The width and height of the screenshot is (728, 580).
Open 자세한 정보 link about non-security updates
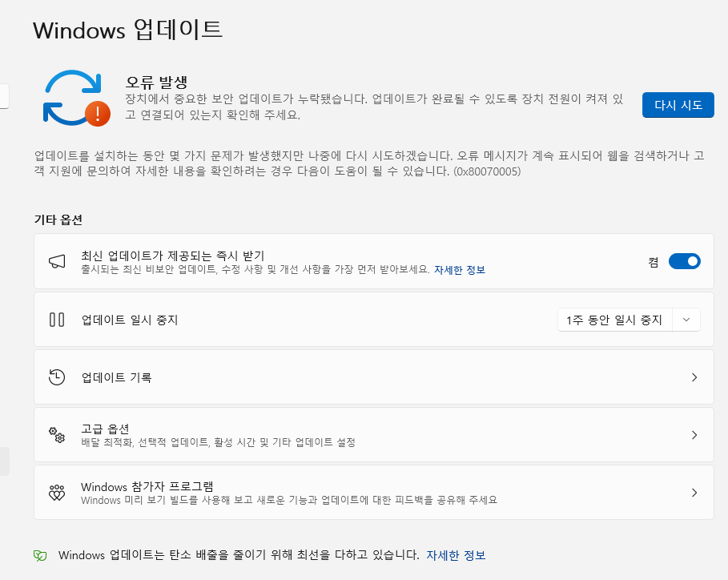tap(460, 270)
